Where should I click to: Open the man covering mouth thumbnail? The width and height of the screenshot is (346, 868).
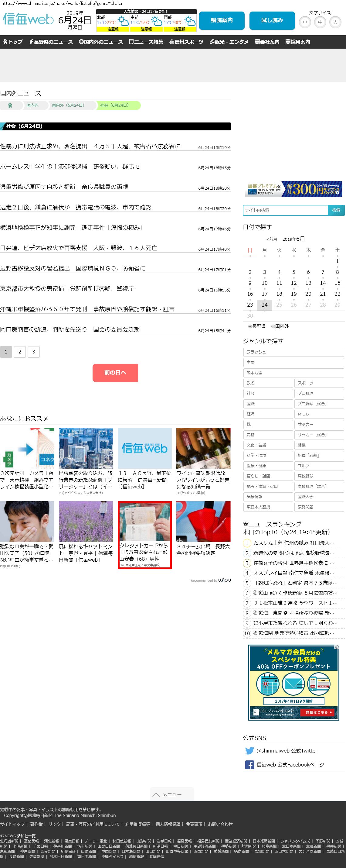pos(27,521)
